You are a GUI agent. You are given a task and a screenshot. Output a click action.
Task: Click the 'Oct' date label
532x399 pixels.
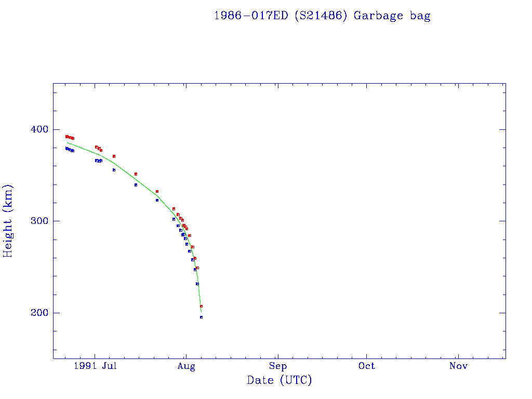(366, 366)
